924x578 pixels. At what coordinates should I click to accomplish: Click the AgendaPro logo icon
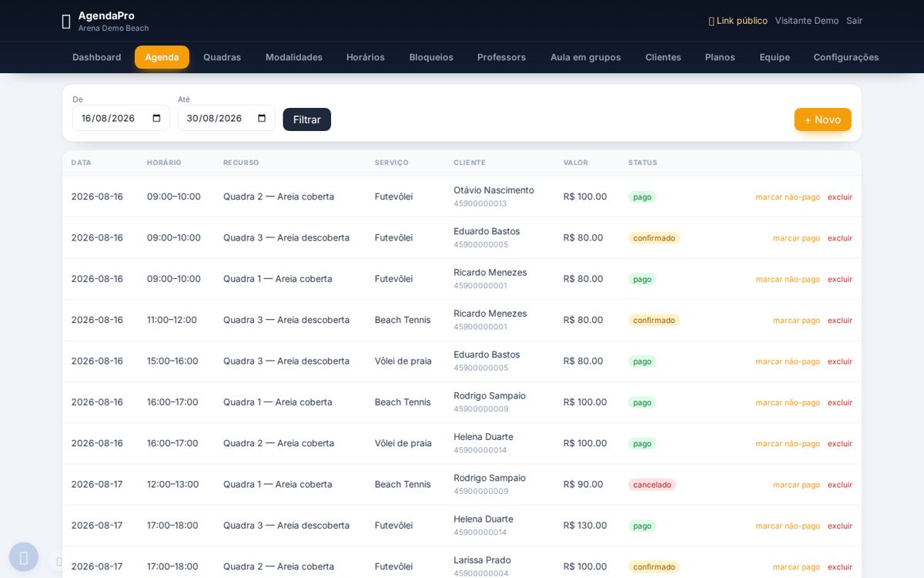pyautogui.click(x=66, y=21)
